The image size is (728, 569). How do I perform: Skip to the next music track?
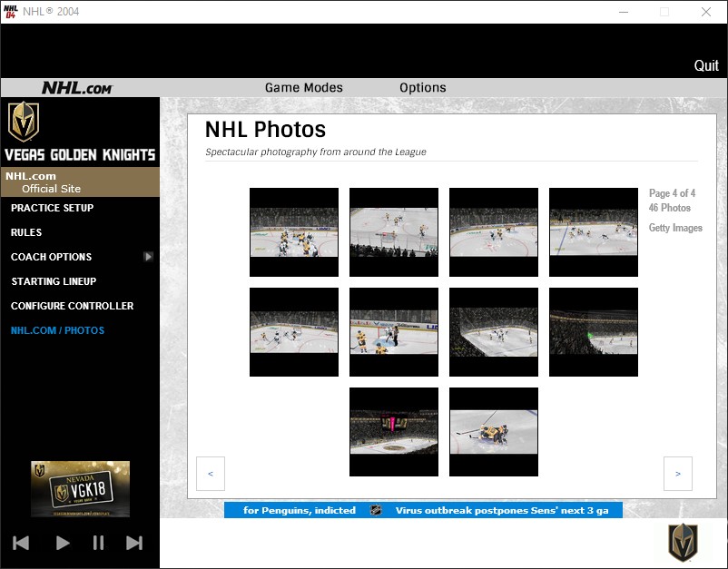(134, 543)
